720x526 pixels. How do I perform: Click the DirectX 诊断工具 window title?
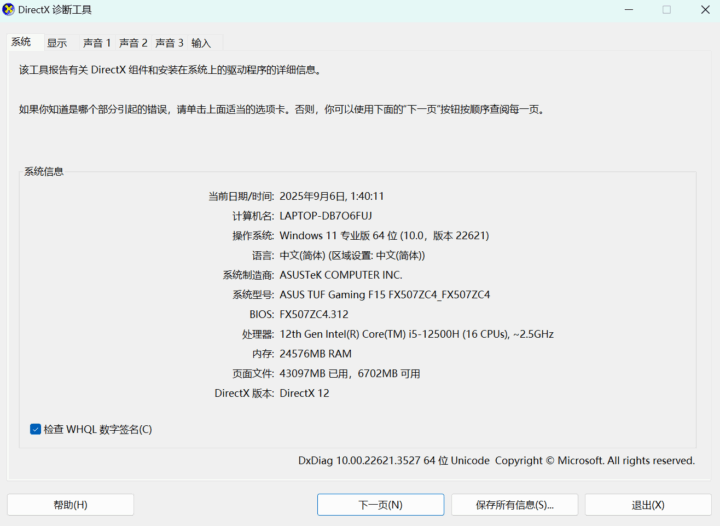55,10
